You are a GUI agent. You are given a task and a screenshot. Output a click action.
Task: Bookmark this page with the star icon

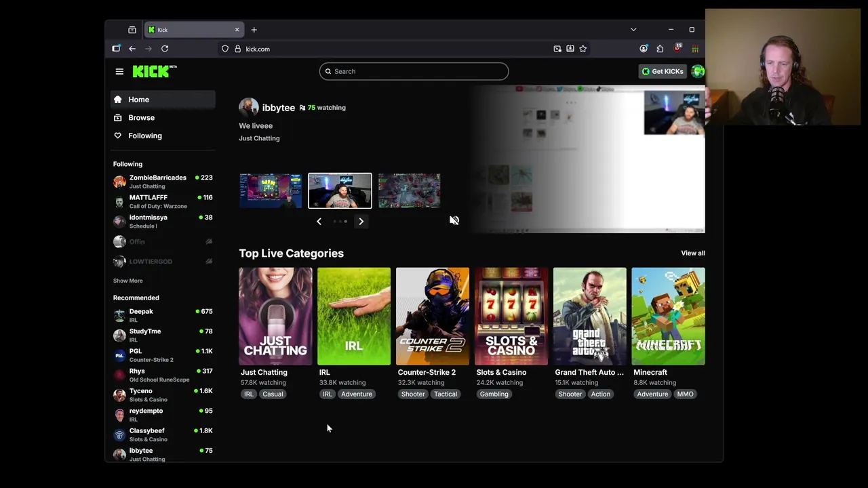pos(583,49)
